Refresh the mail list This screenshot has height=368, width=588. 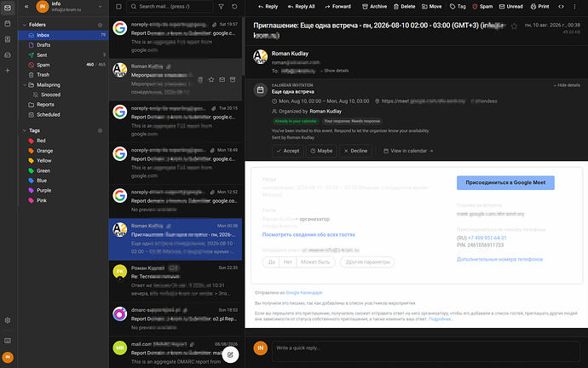[x=234, y=6]
